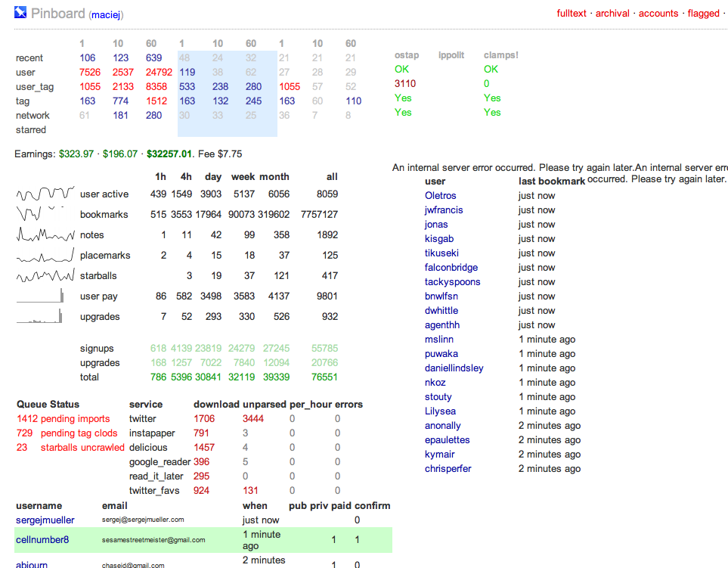Go to the archival admin page
The width and height of the screenshot is (728, 568).
[612, 14]
